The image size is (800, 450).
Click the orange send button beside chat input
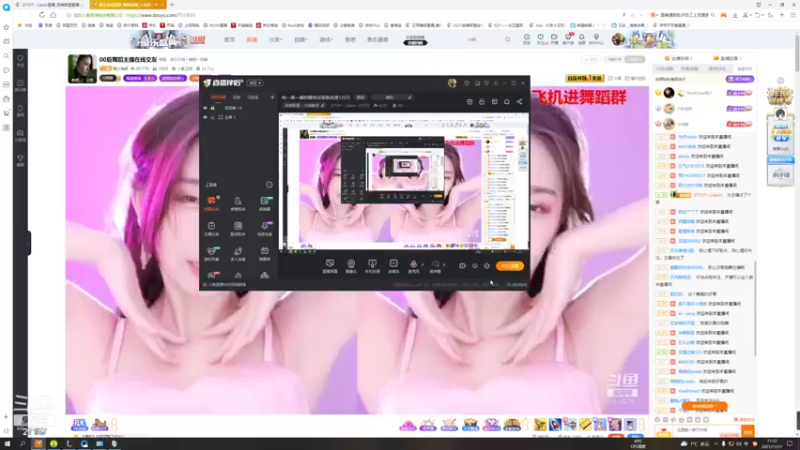pos(747,432)
